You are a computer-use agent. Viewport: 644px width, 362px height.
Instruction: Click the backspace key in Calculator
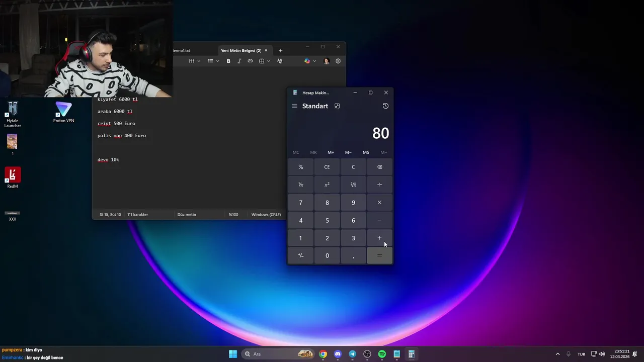[379, 167]
